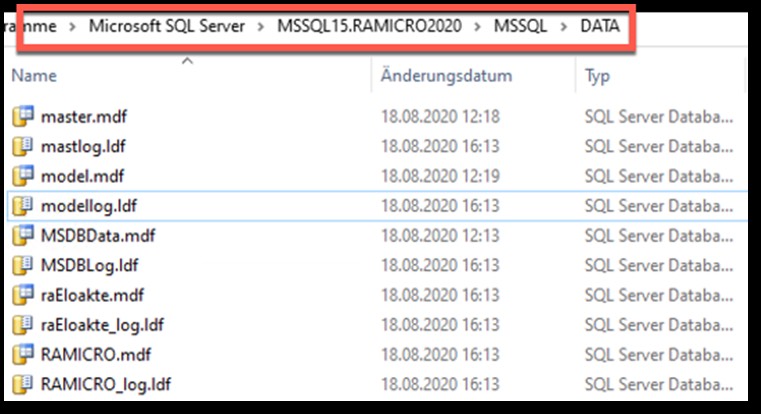
Task: Click the model.mdf file icon
Action: 23,176
